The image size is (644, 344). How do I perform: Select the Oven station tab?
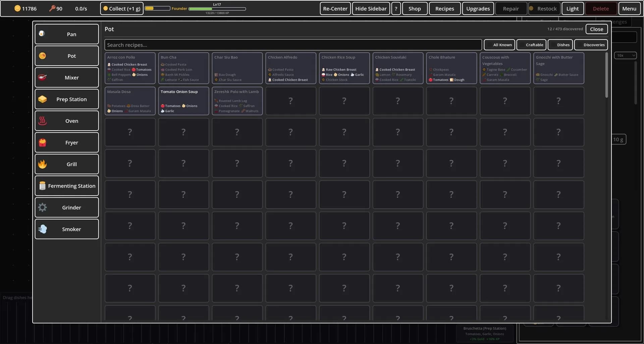click(67, 121)
